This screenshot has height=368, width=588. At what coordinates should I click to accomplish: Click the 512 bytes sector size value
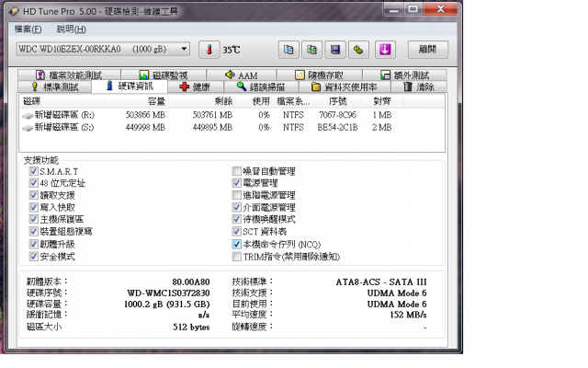191,328
